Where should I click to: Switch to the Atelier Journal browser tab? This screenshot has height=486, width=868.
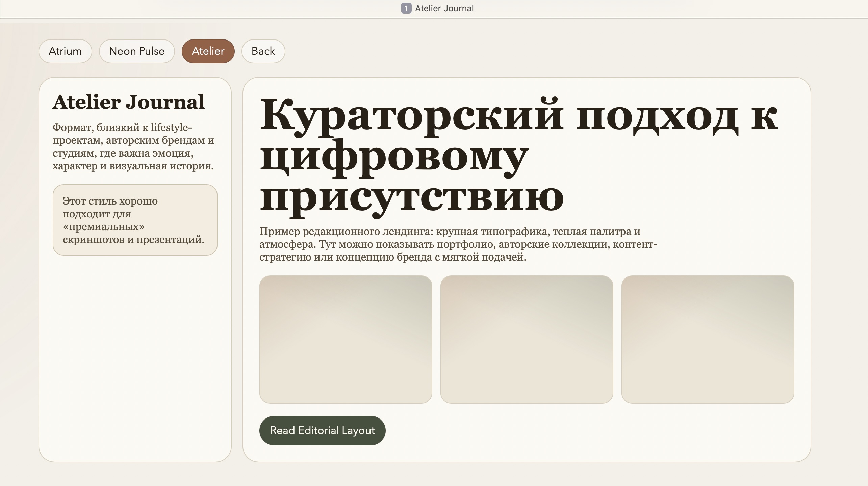click(x=444, y=8)
